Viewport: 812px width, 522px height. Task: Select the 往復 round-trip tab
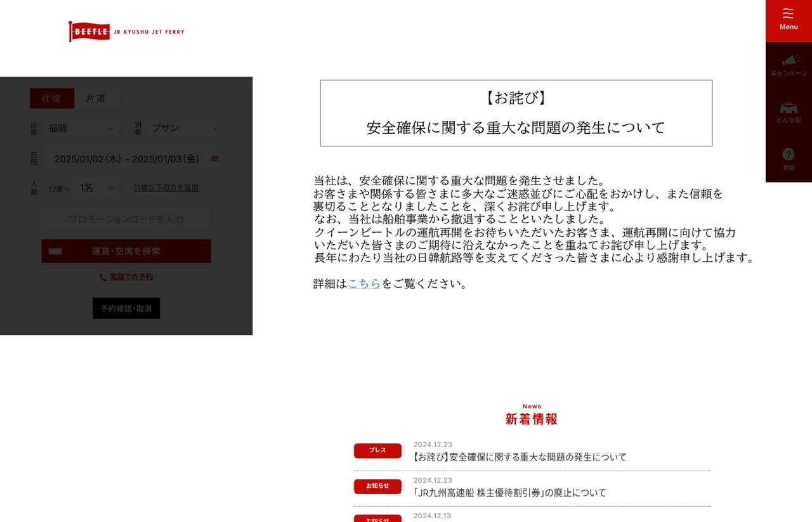click(x=52, y=98)
